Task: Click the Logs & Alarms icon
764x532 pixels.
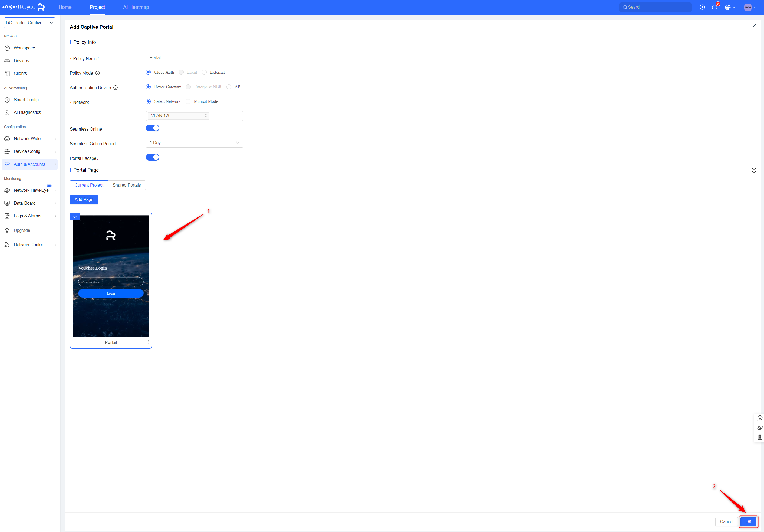Action: click(7, 216)
